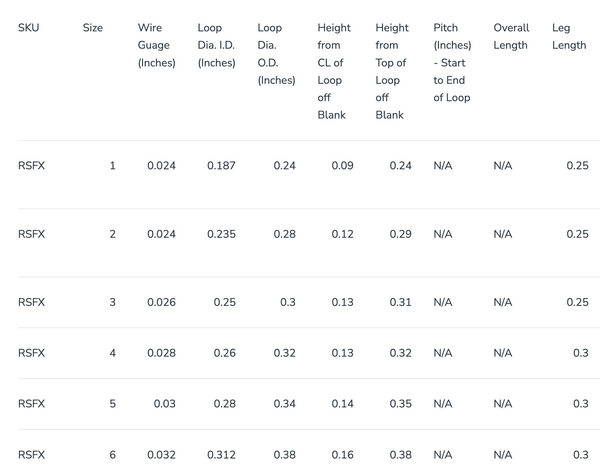Select the 0.235 loop inner diameter cell
The height and width of the screenshot is (466, 600).
tap(221, 234)
